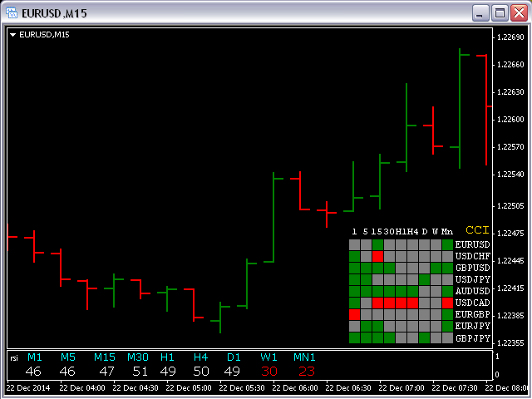Select the USDJPY pair label in CCI grid
The height and width of the screenshot is (399, 532).
[473, 279]
